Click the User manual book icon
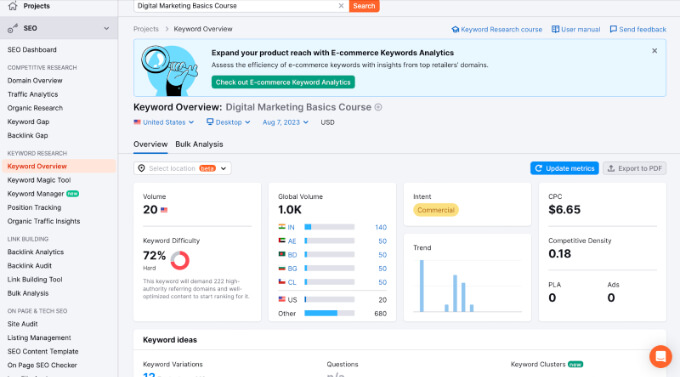The height and width of the screenshot is (377, 680). (555, 29)
